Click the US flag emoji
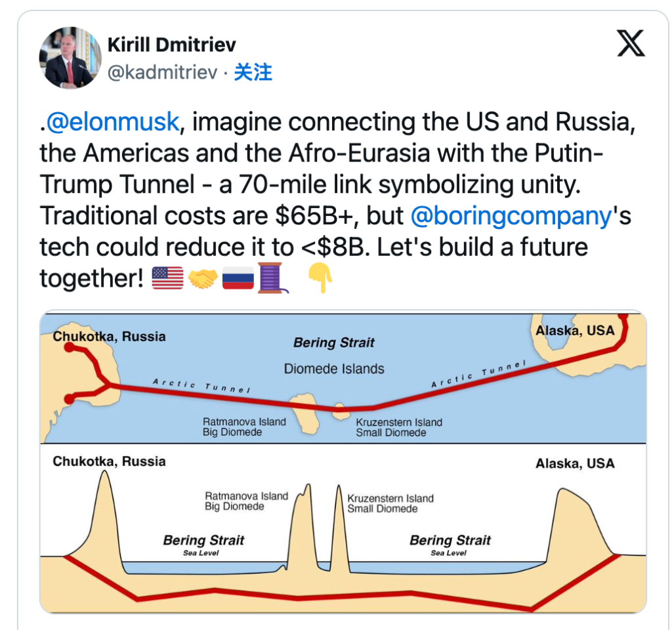This screenshot has height=630, width=672. tap(168, 279)
